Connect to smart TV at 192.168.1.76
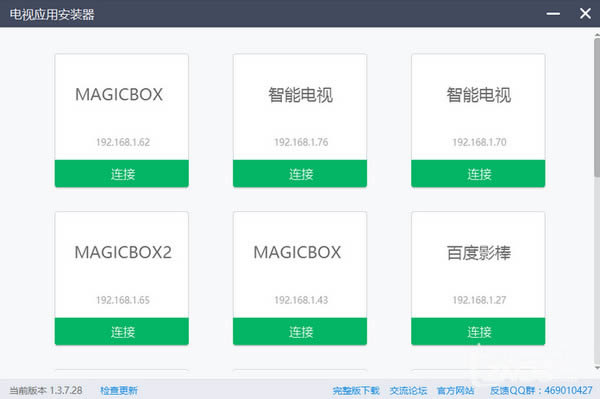 (x=300, y=174)
